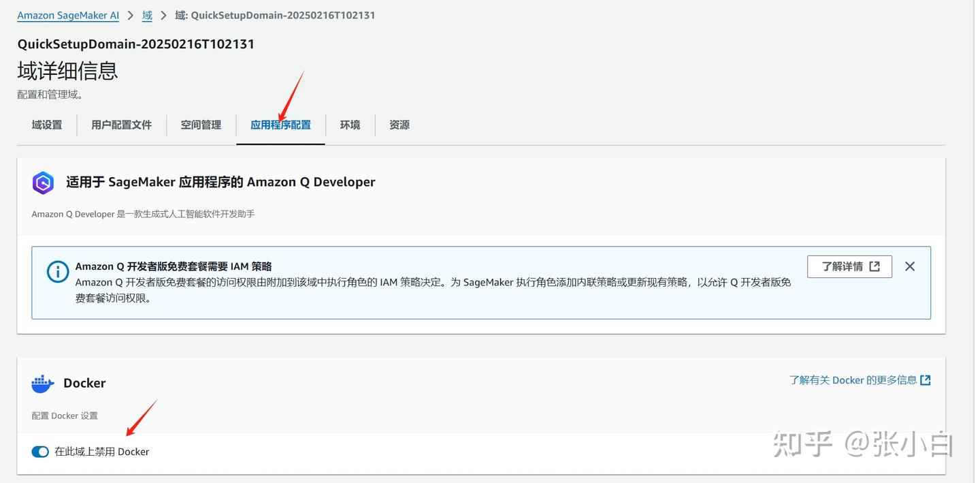
Task: Click the Docker whale icon
Action: point(43,384)
